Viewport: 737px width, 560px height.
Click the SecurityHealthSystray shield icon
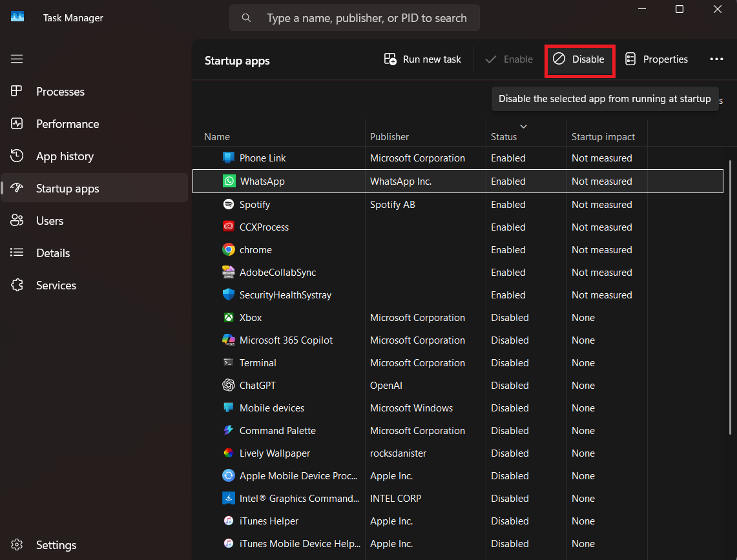click(x=229, y=295)
